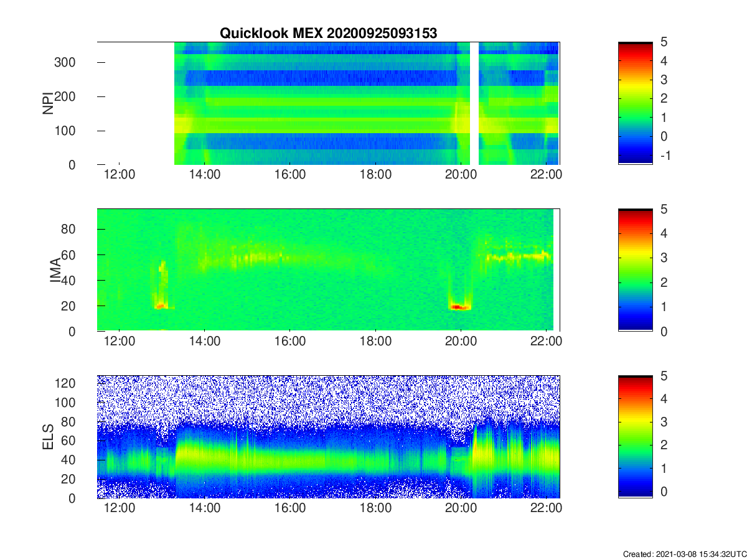This screenshot has height=560, width=747.
Task: Click the "12:00" tick under IMA plot
Action: tap(119, 342)
